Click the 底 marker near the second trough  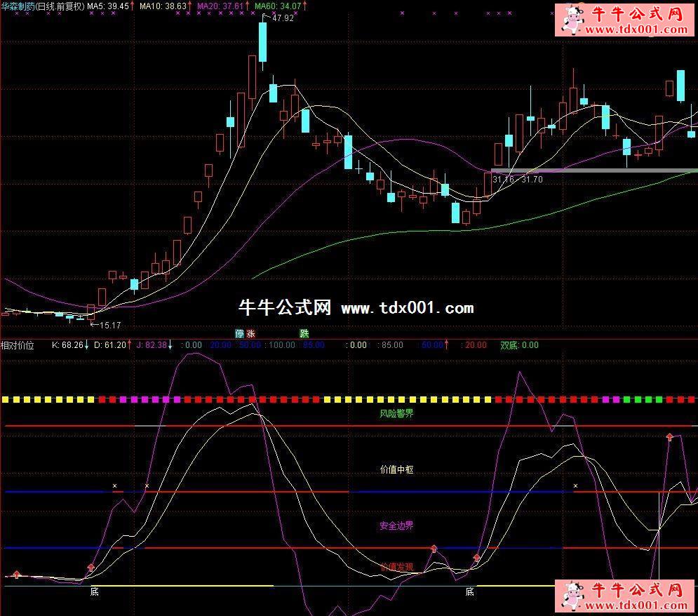(469, 591)
